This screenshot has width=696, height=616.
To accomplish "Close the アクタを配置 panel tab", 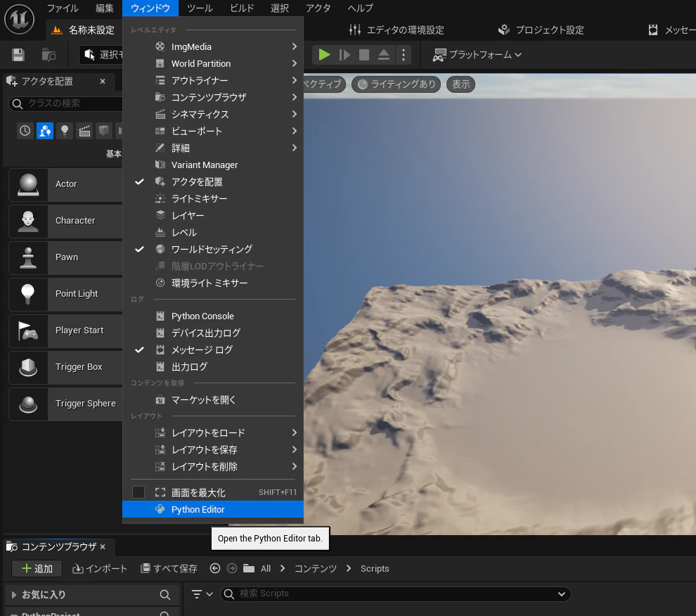I will (103, 82).
